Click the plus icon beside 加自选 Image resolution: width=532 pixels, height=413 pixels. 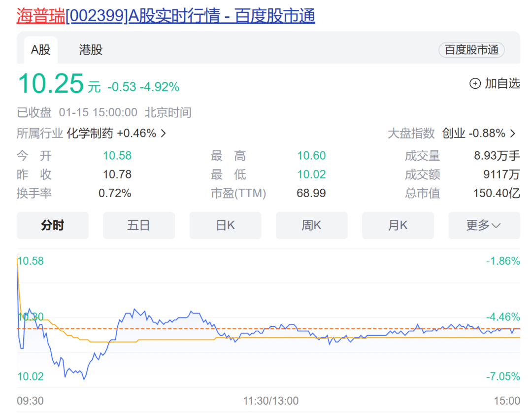click(x=475, y=83)
